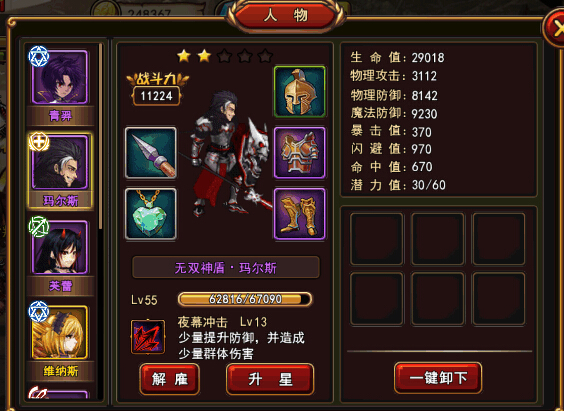Select the orange chest armor slot
564x411 pixels.
[300, 152]
